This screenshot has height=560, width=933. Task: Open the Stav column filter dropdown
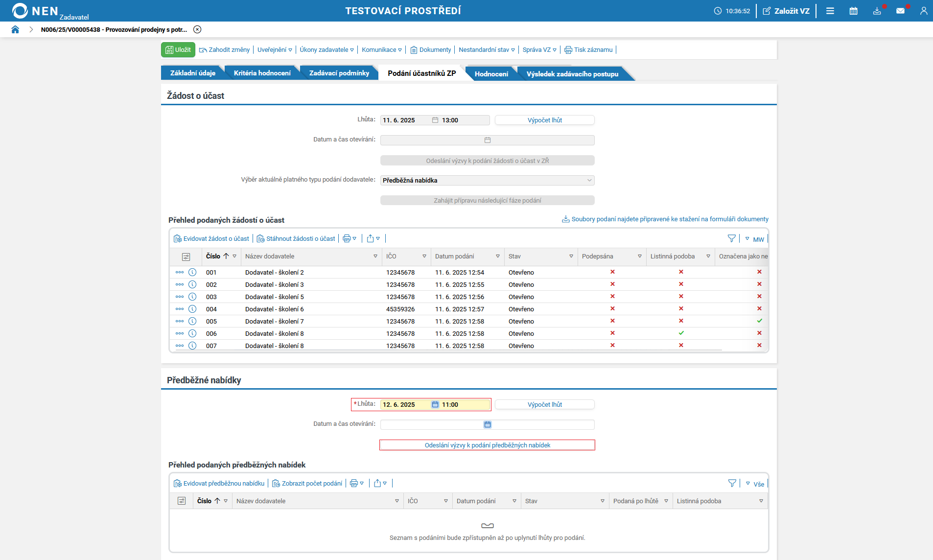(571, 256)
